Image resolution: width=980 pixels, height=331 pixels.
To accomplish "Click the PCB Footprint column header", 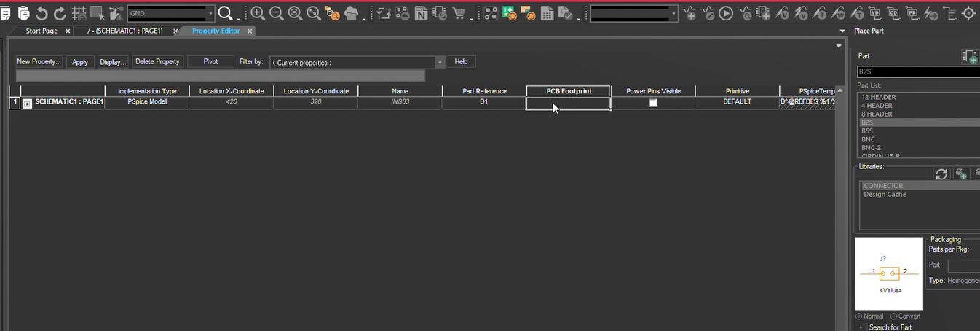I will (x=569, y=91).
